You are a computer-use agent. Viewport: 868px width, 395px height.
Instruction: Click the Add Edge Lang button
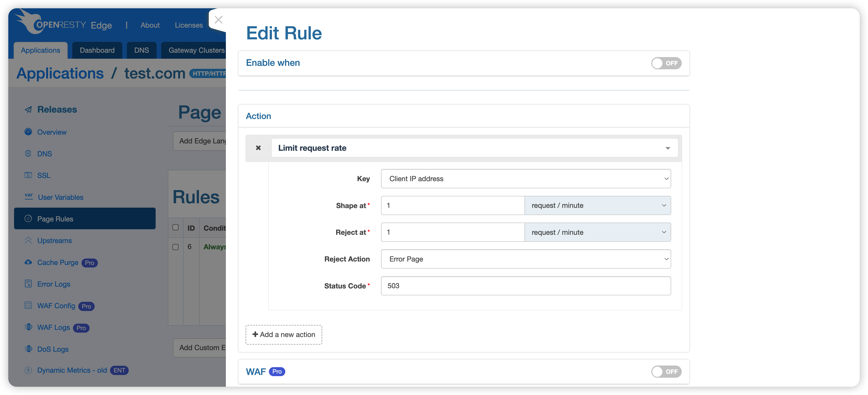199,141
